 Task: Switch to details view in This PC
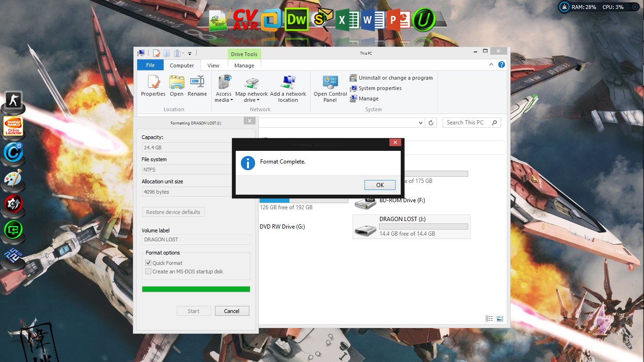[489, 319]
